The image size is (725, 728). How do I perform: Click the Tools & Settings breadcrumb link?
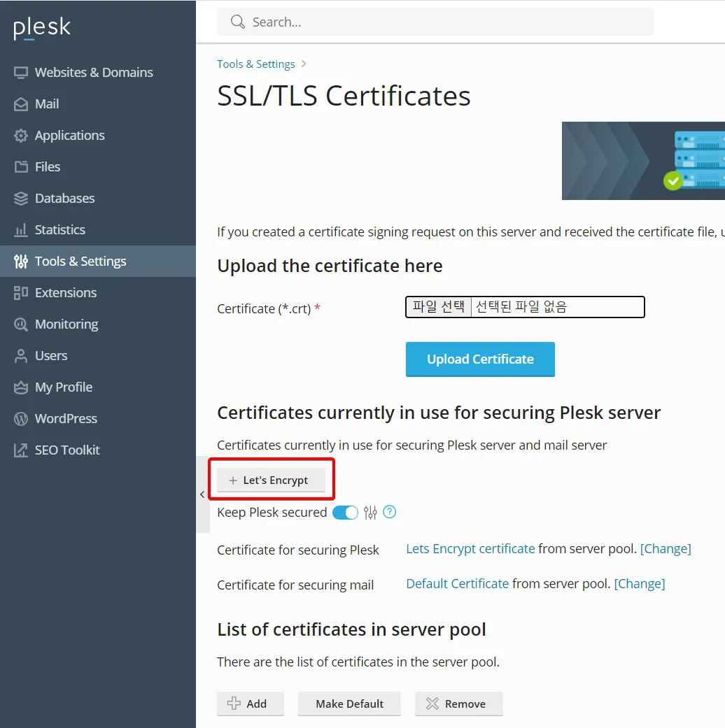256,64
